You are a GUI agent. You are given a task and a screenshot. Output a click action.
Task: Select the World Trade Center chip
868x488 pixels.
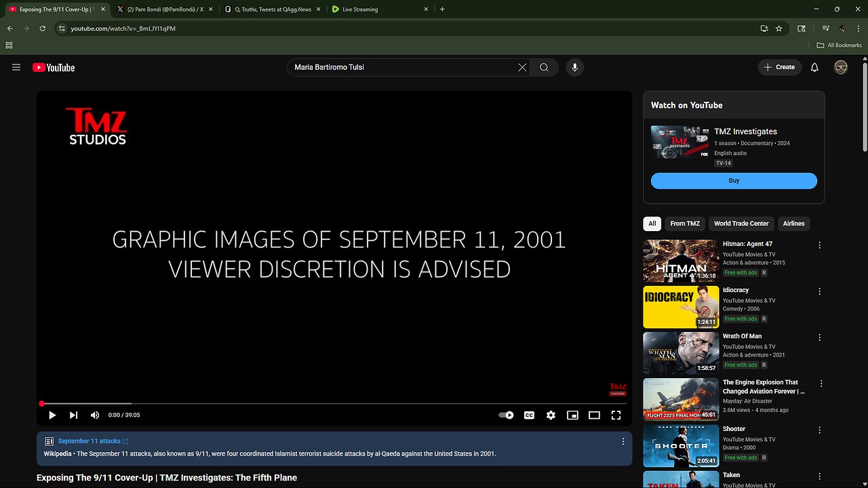(741, 224)
